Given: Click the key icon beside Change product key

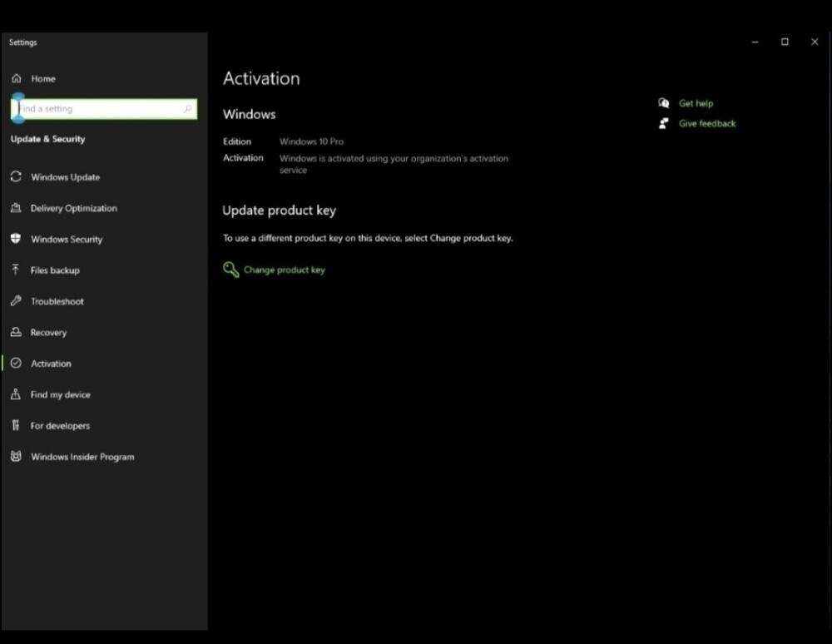Looking at the screenshot, I should click(x=230, y=270).
